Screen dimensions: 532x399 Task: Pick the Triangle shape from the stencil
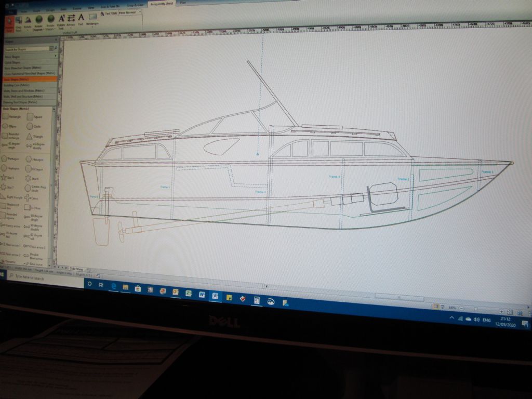pyautogui.click(x=35, y=137)
